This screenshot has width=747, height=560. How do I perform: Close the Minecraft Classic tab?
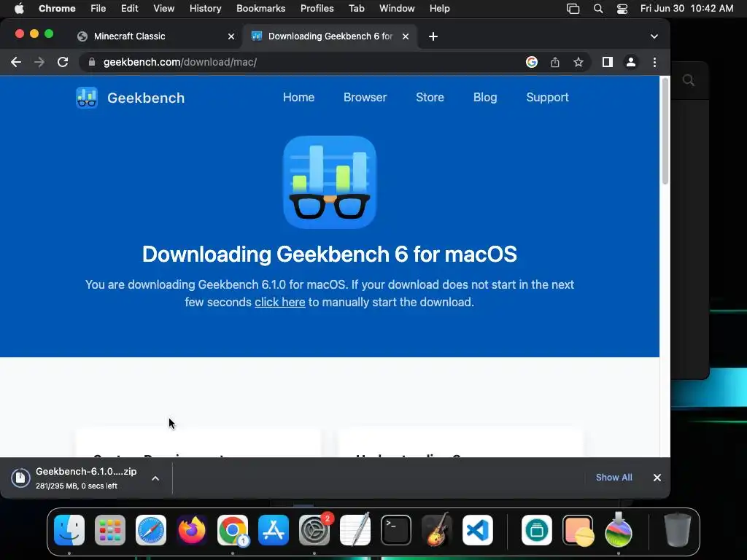[x=231, y=36]
